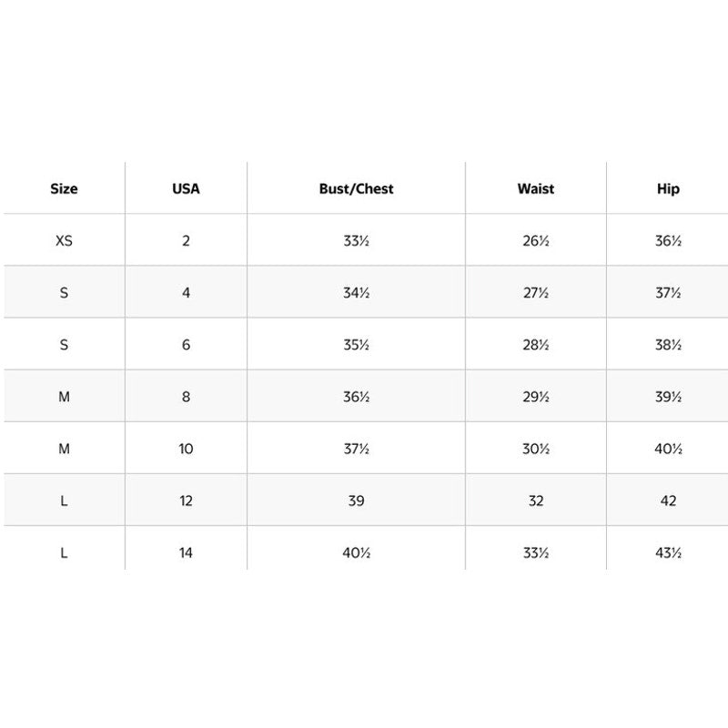The image size is (728, 728).
Task: Click USA size 8 cell
Action: [x=186, y=397]
